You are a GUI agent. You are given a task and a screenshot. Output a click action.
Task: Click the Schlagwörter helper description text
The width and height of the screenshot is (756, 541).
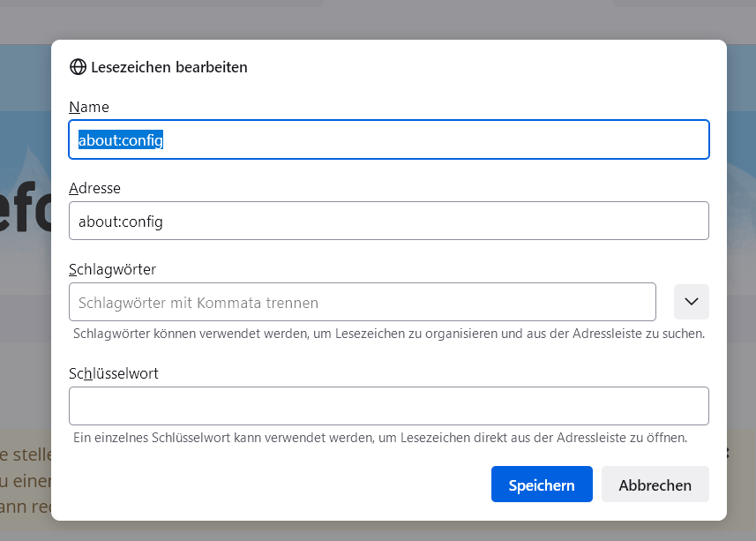click(x=388, y=334)
